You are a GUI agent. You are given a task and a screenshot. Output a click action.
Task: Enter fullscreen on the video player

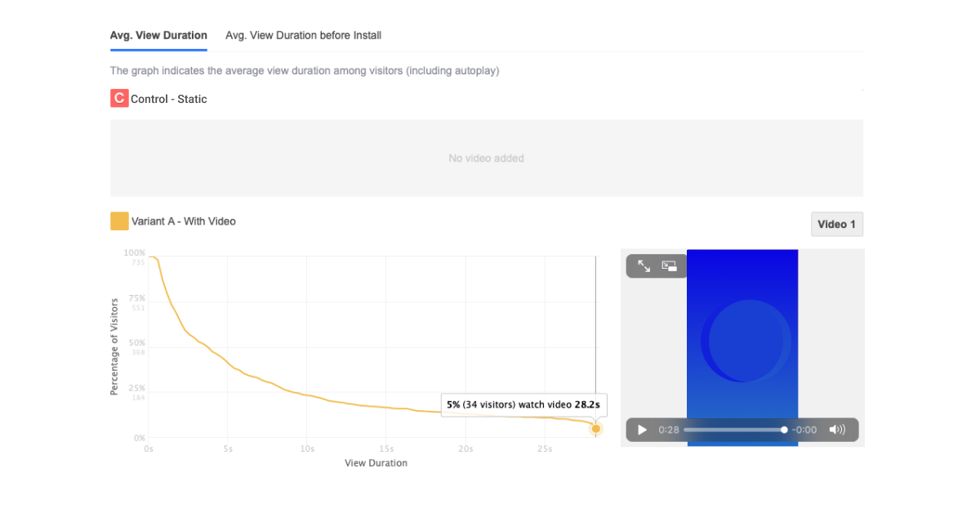pos(644,266)
